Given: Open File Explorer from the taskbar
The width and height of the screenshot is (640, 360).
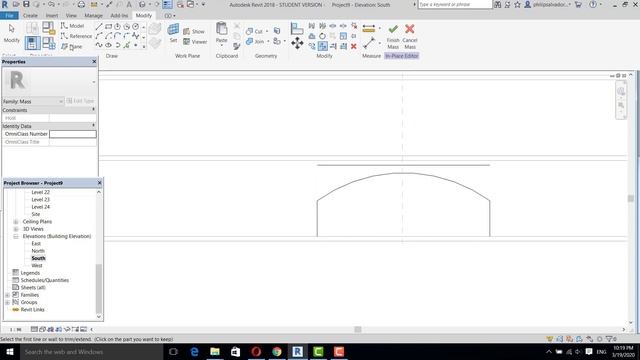Looking at the screenshot, I should 215,351.
